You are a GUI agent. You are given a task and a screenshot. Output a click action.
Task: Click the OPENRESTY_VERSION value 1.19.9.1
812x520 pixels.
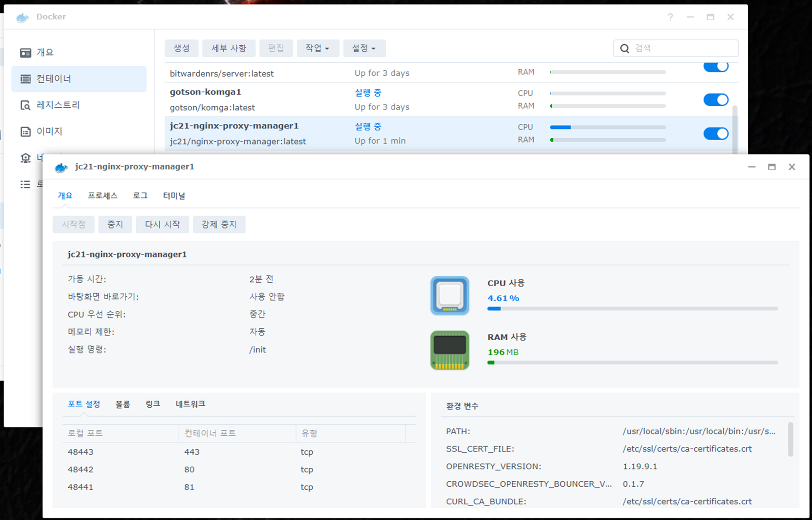point(640,466)
